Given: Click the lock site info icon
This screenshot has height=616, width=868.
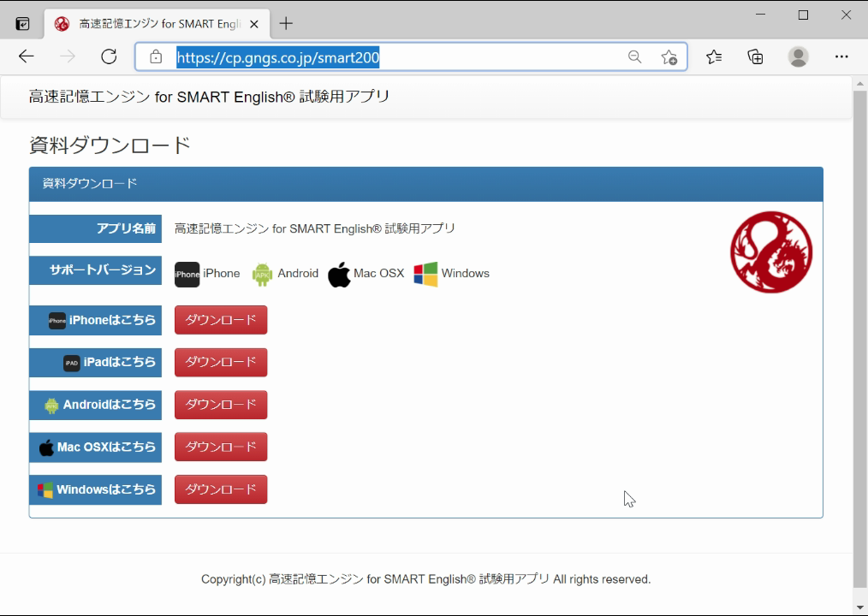Looking at the screenshot, I should click(x=156, y=56).
